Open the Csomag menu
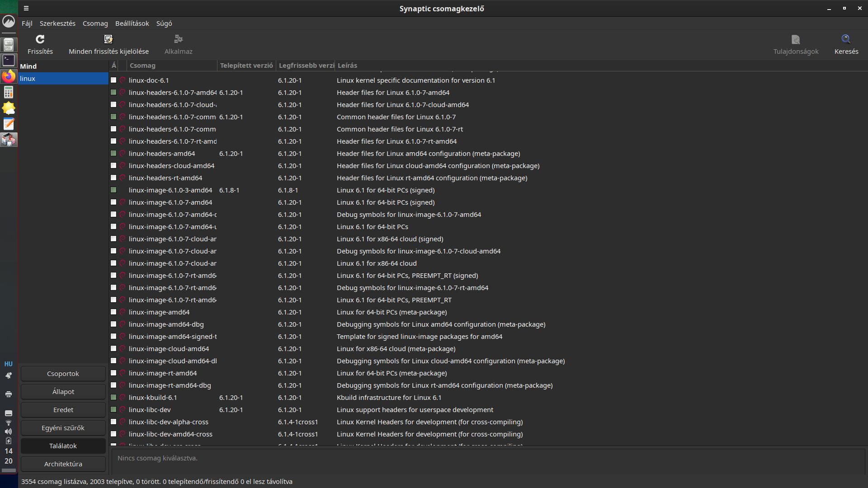 tap(95, 23)
